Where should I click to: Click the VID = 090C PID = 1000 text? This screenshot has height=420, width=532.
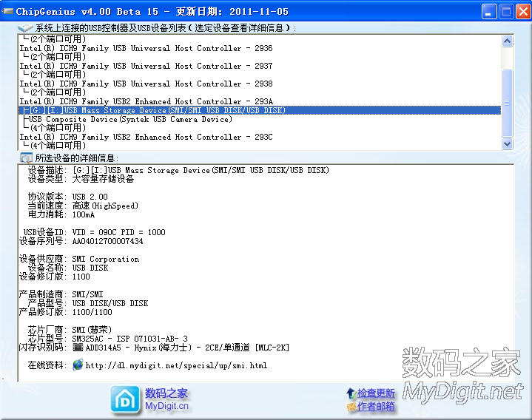[x=118, y=232]
